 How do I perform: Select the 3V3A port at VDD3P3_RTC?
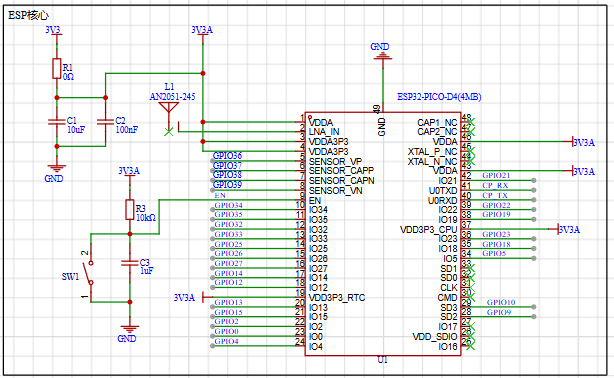[184, 298]
